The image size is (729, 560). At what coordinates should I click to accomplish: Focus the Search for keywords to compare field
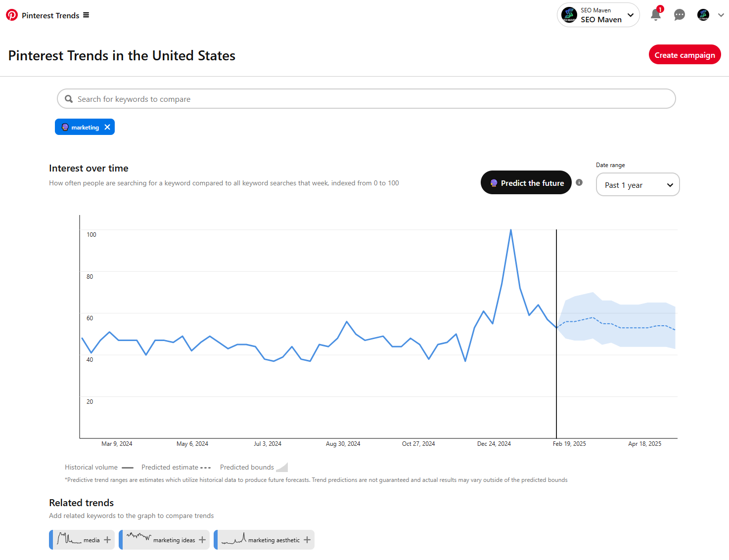coord(366,99)
